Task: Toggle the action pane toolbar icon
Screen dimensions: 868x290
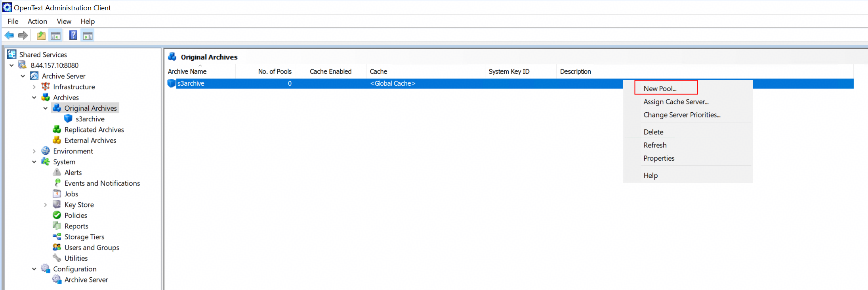Action: (88, 36)
